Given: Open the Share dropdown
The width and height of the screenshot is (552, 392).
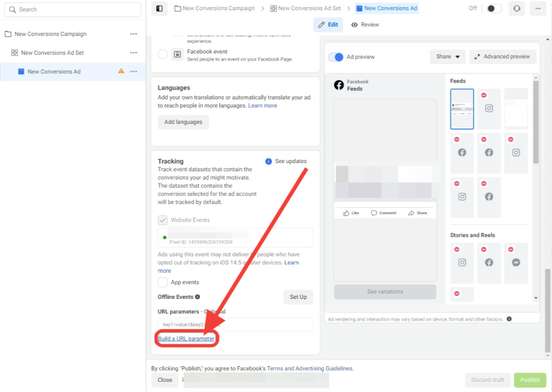Looking at the screenshot, I should click(x=447, y=57).
